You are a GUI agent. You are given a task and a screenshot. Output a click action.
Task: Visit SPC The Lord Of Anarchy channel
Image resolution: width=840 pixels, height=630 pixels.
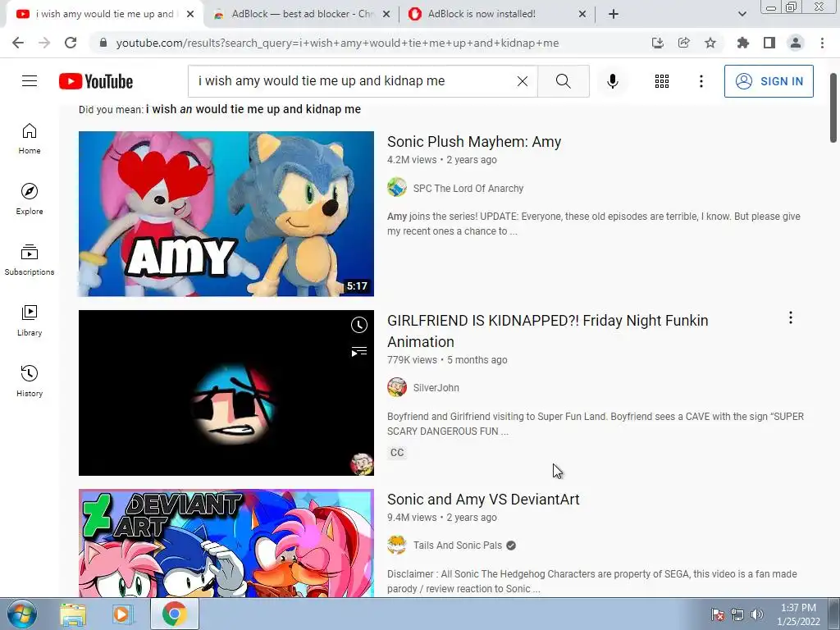(x=468, y=189)
